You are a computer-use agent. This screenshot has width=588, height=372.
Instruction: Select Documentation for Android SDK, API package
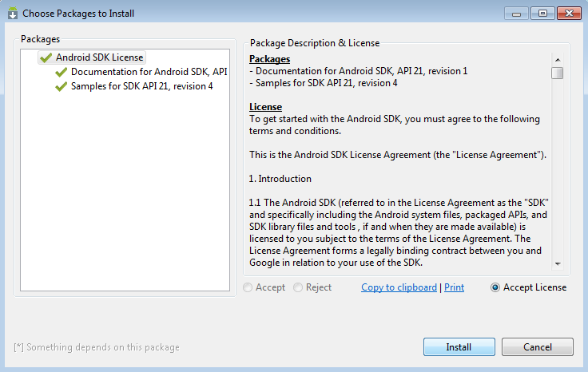(149, 72)
